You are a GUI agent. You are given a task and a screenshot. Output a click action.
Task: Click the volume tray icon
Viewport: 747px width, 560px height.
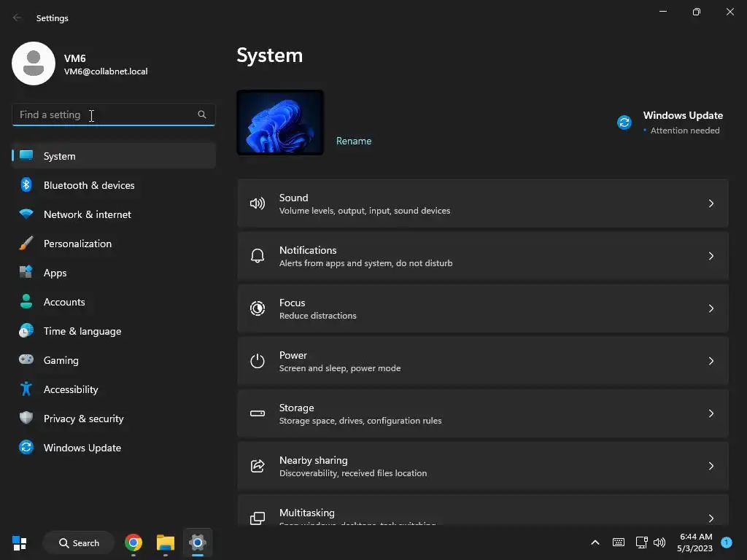point(659,542)
